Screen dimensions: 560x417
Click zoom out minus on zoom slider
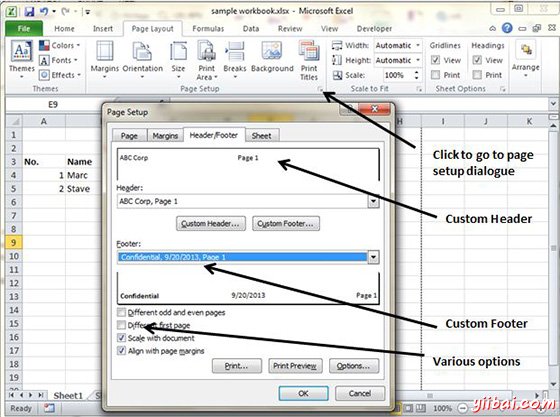462,408
